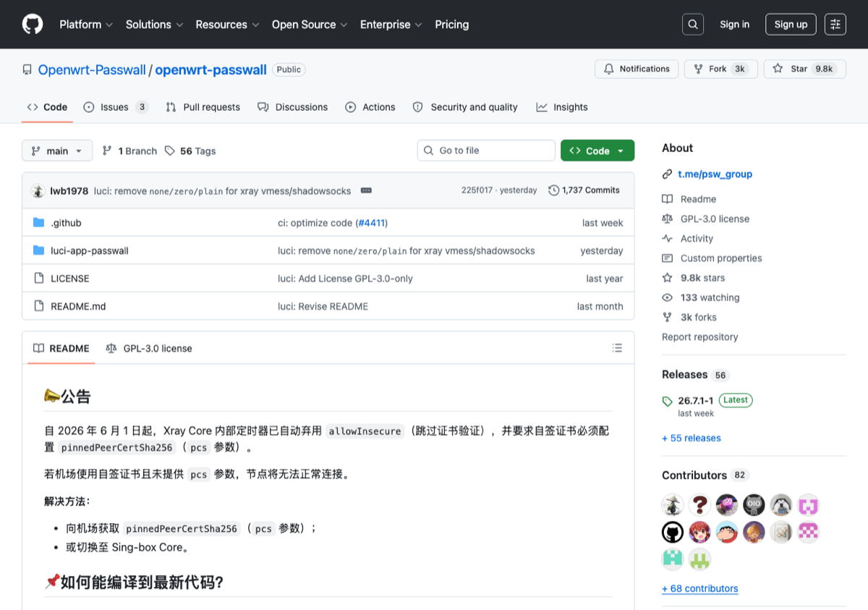Click the Go to file search field
This screenshot has width=868, height=610.
point(486,151)
